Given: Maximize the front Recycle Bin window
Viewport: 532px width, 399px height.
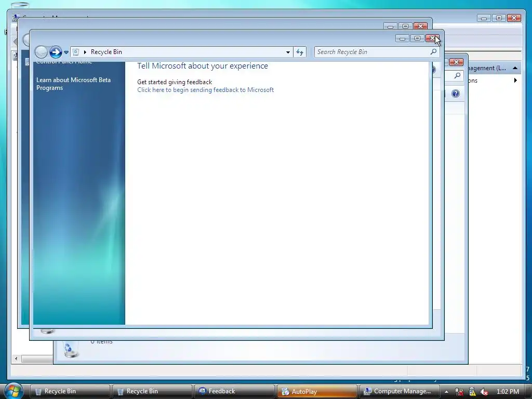Looking at the screenshot, I should (x=417, y=38).
